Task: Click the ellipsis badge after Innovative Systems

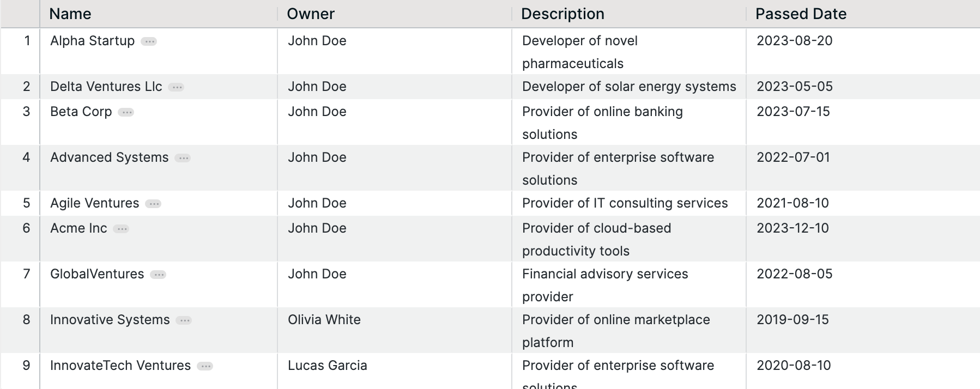Action: [184, 320]
